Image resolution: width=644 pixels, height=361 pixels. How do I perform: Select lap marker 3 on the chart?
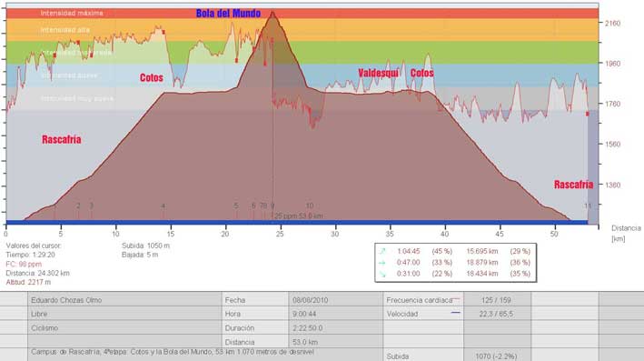click(x=92, y=206)
